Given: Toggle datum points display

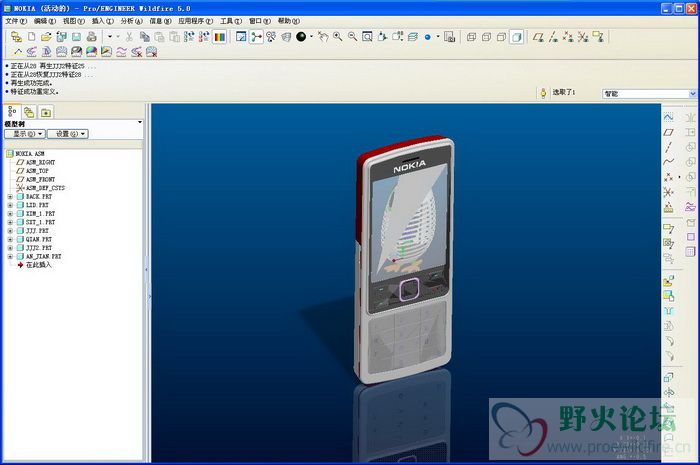Looking at the screenshot, I should [x=568, y=37].
